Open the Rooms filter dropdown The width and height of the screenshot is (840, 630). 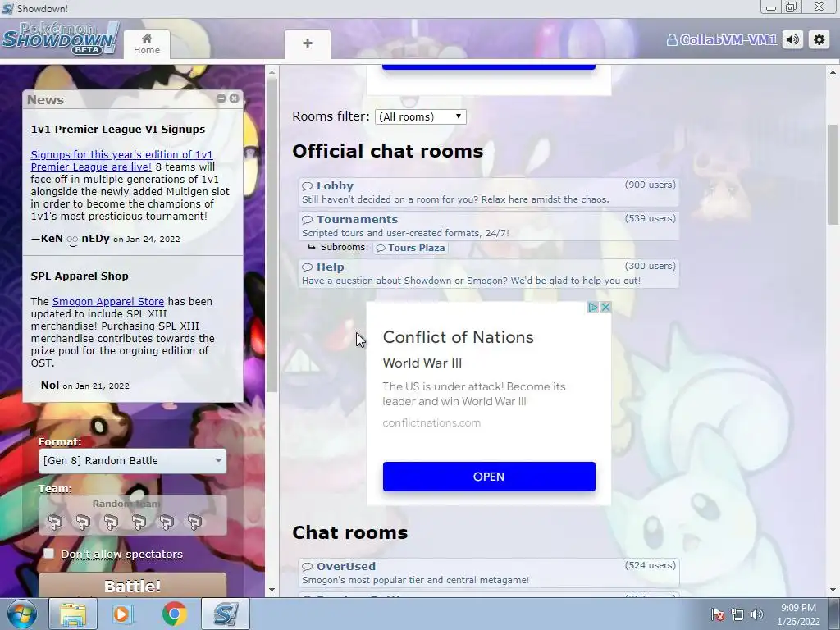coord(421,116)
